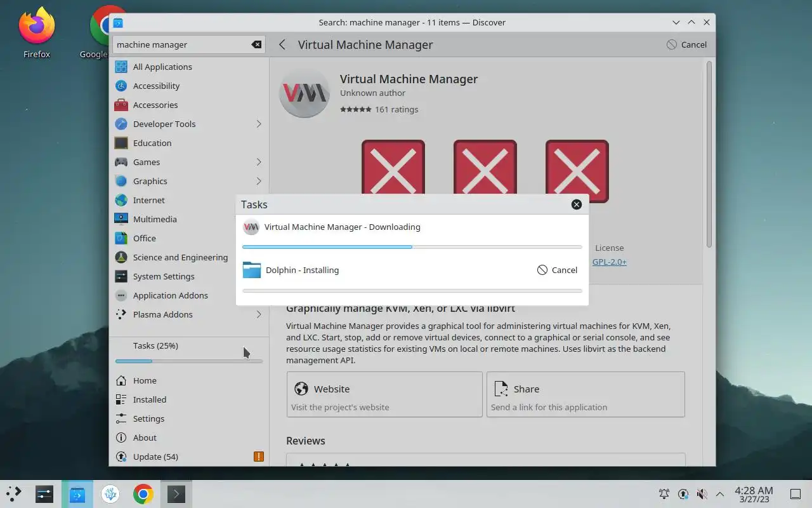Click the Dolphin folder icon in Tasks
The height and width of the screenshot is (508, 812).
coord(252,270)
